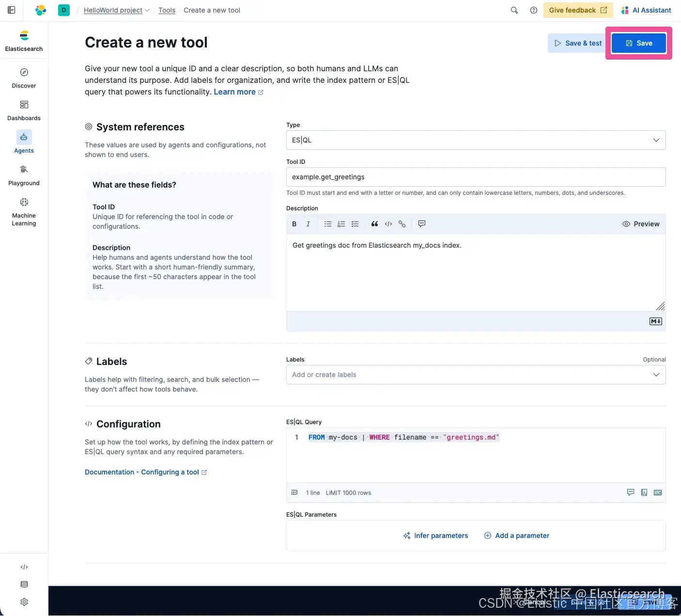This screenshot has width=681, height=616.
Task: Open the Labels combo box
Action: tap(476, 375)
